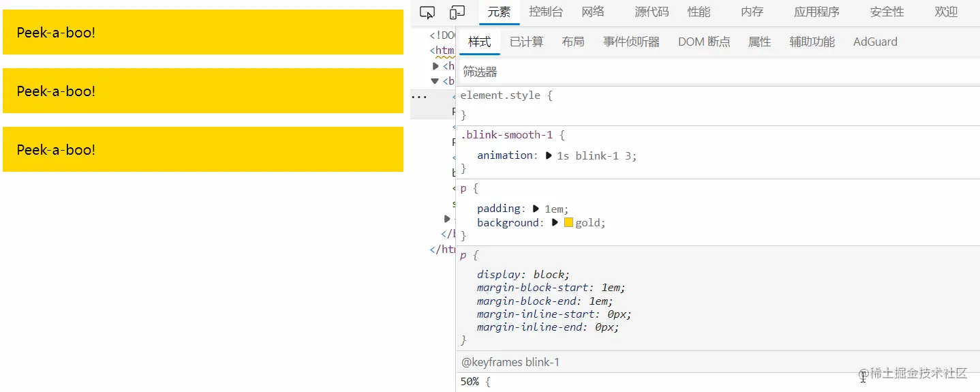This screenshot has width=980, height=392.
Task: Click the background property name
Action: pos(508,222)
